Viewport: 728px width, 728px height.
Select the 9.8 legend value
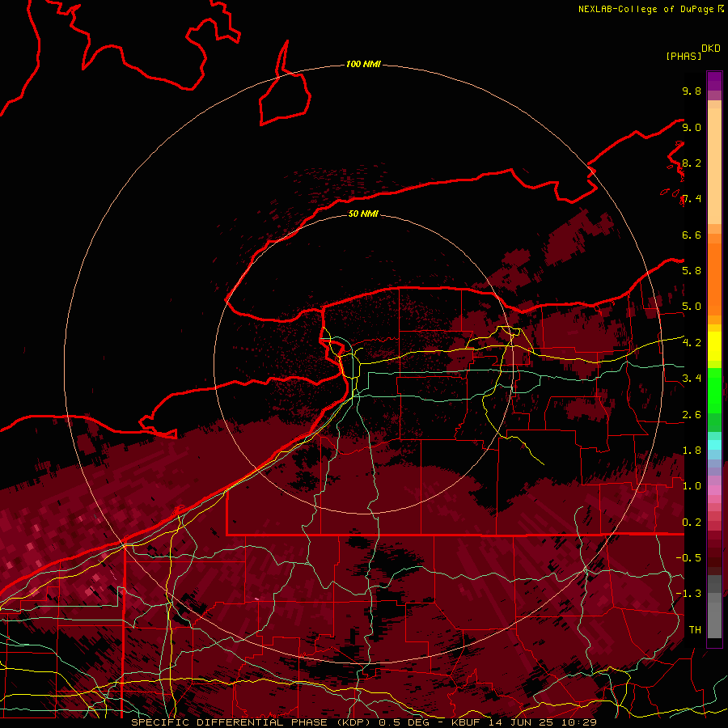[692, 91]
